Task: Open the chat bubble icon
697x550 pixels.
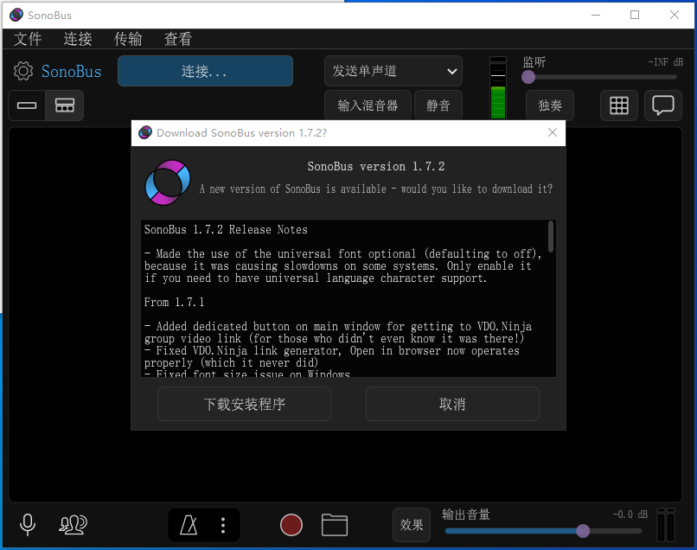Action: click(x=662, y=105)
